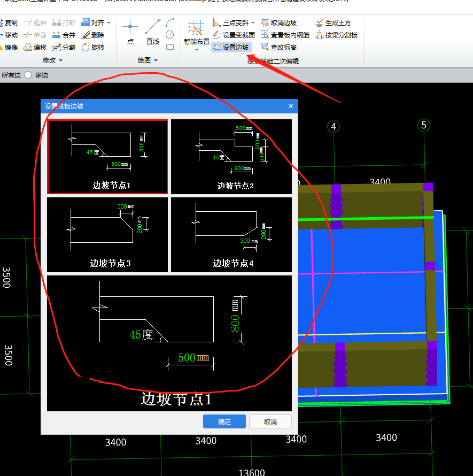This screenshot has height=476, width=473.
Task: Choose the 边坡节点1 thumbnail
Action: coord(107,157)
